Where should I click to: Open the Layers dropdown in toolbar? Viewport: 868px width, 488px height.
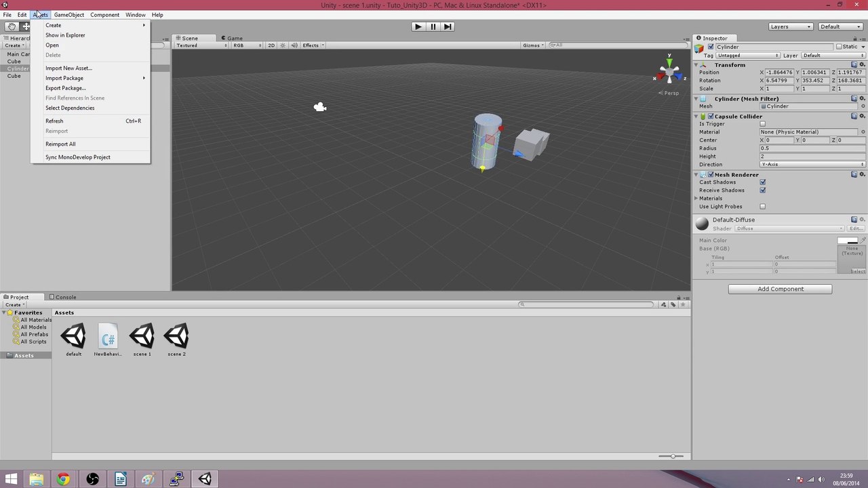[x=791, y=26]
